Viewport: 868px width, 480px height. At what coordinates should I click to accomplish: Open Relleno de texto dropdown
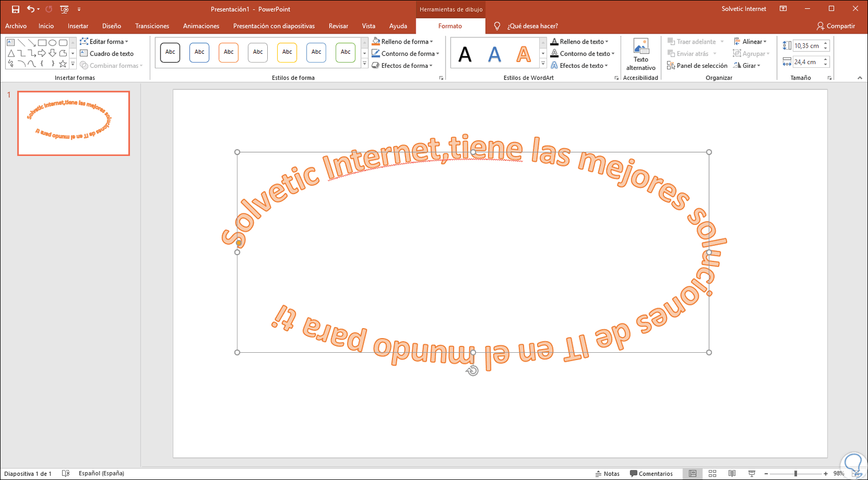pyautogui.click(x=579, y=42)
